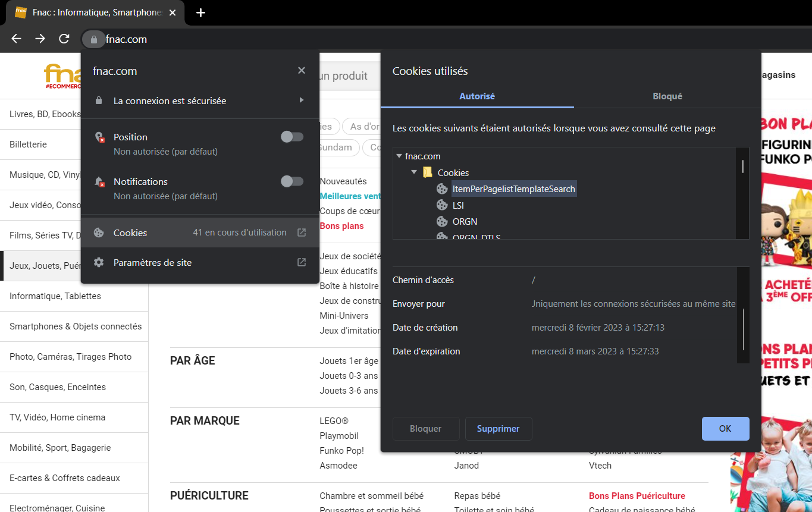The width and height of the screenshot is (812, 512).
Task: Collapse the fnac.com tree node
Action: tap(399, 156)
